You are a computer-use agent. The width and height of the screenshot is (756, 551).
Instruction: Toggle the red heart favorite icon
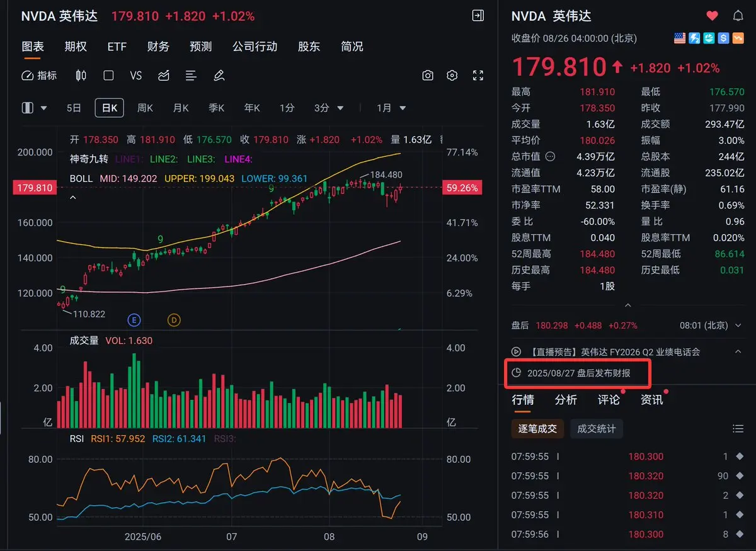[712, 16]
